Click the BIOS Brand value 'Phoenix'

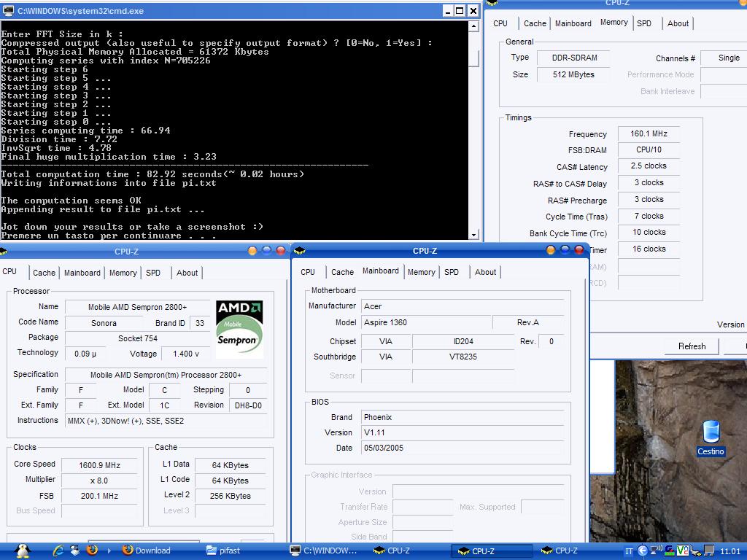tap(463, 417)
